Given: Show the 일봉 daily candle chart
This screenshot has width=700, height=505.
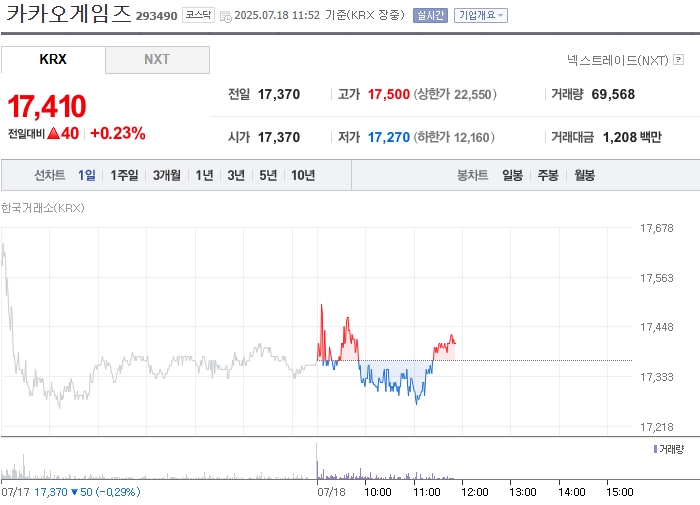Looking at the screenshot, I should click(x=512, y=175).
